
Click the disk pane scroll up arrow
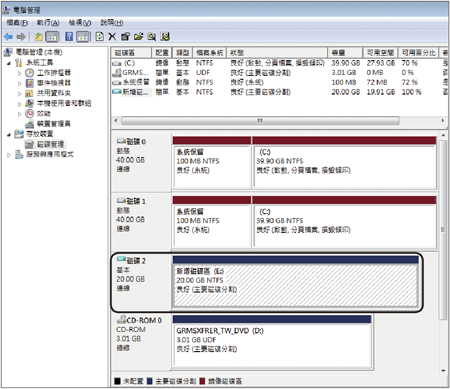click(x=443, y=135)
